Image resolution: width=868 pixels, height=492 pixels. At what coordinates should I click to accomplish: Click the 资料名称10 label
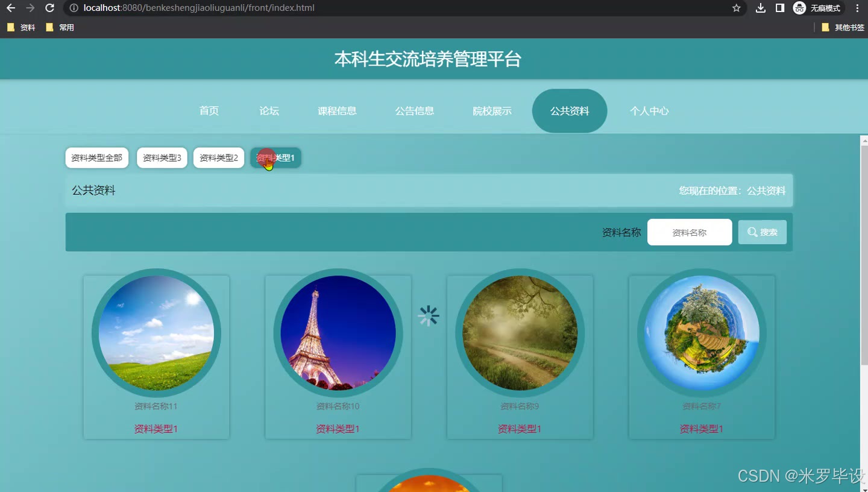[x=338, y=406]
